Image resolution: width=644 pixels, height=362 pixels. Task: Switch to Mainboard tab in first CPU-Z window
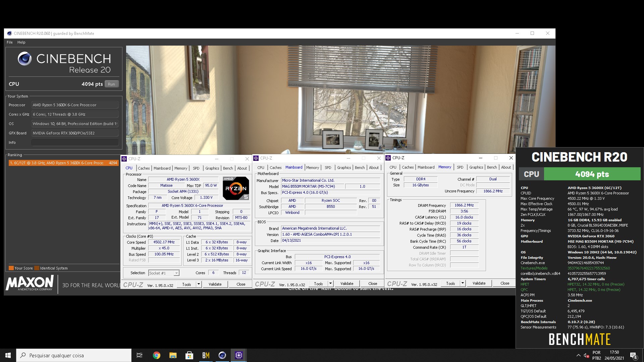(x=162, y=168)
